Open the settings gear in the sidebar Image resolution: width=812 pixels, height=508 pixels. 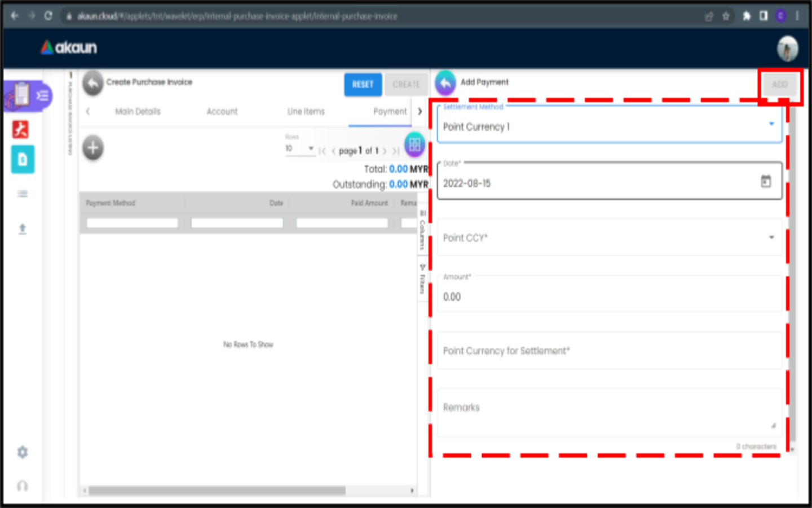23,452
